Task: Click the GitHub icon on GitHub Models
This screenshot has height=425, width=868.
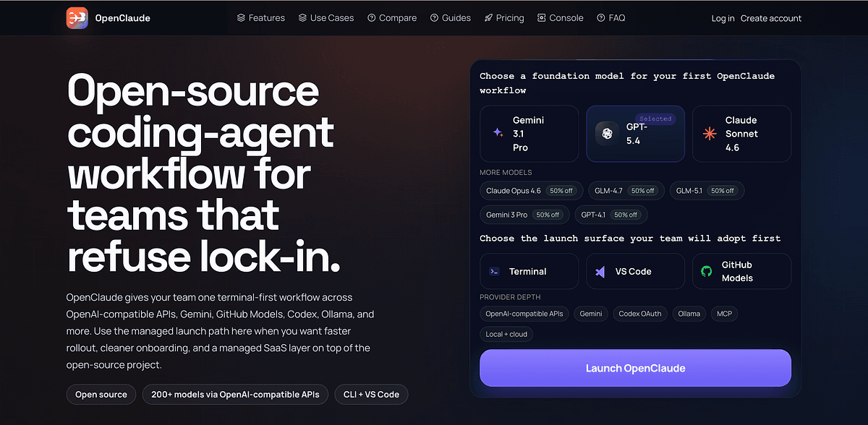Action: click(705, 271)
